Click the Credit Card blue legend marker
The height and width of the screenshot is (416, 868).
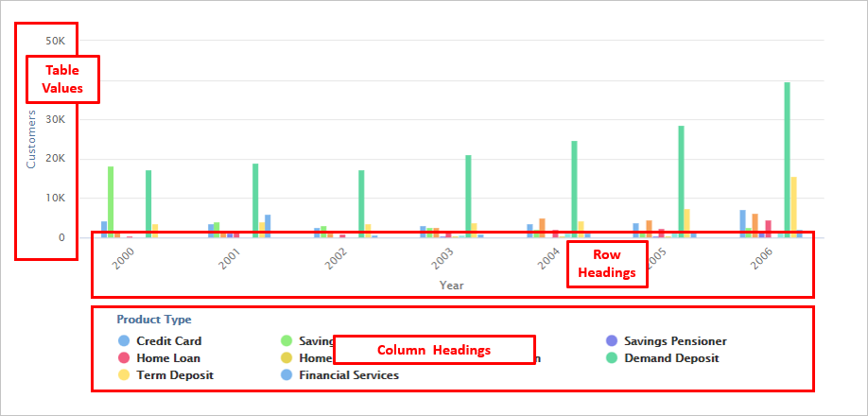pyautogui.click(x=123, y=341)
